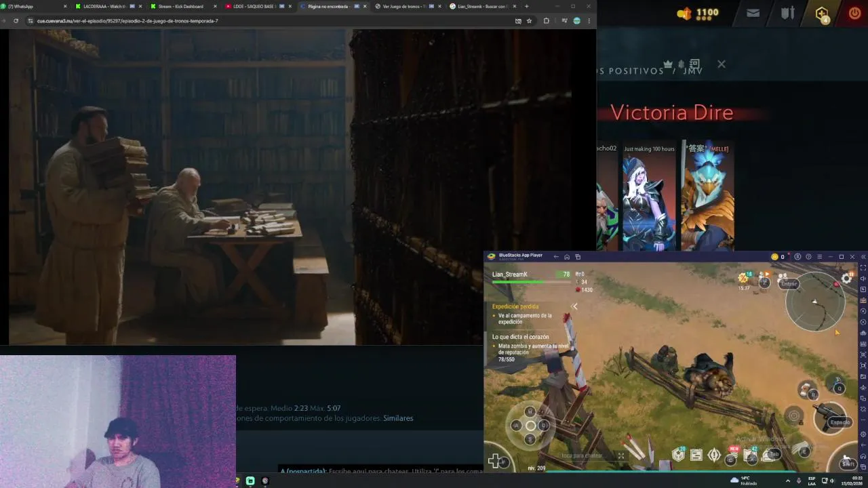Click the discount percent offer icon
868x488 pixels.
744,278
